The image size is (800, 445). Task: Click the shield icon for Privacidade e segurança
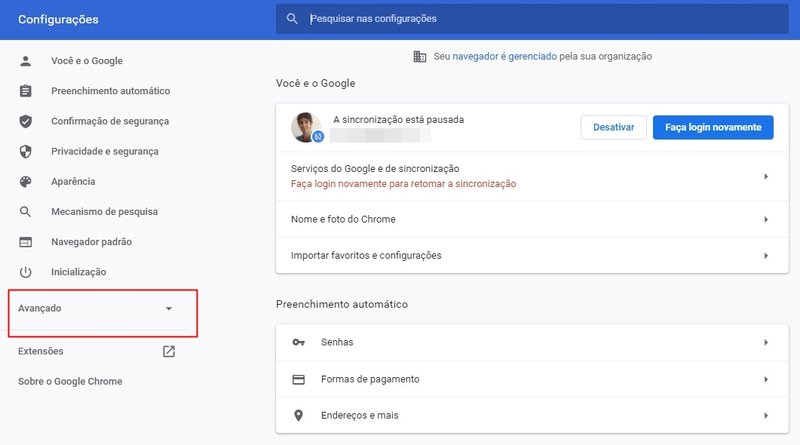[26, 151]
